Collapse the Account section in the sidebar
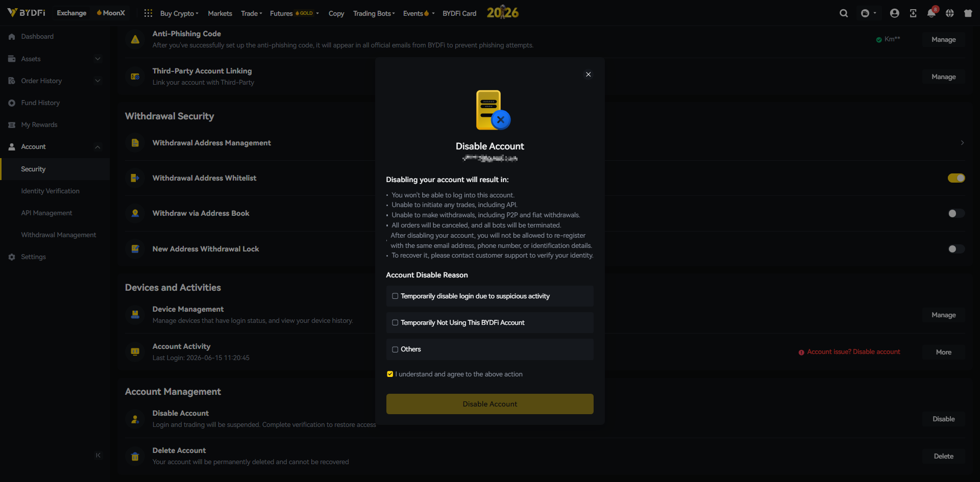 pos(98,147)
